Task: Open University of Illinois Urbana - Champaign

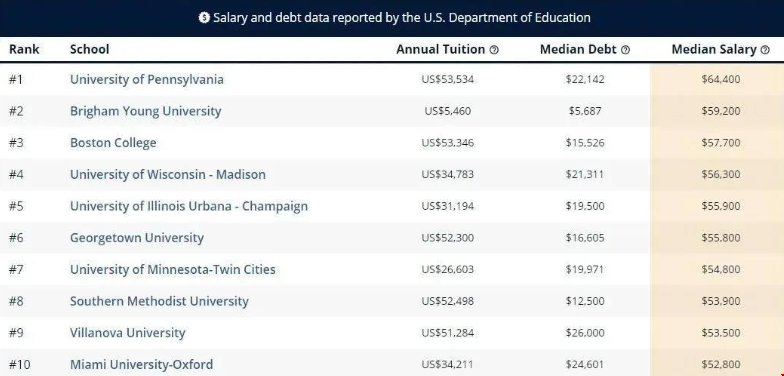Action: 189,206
